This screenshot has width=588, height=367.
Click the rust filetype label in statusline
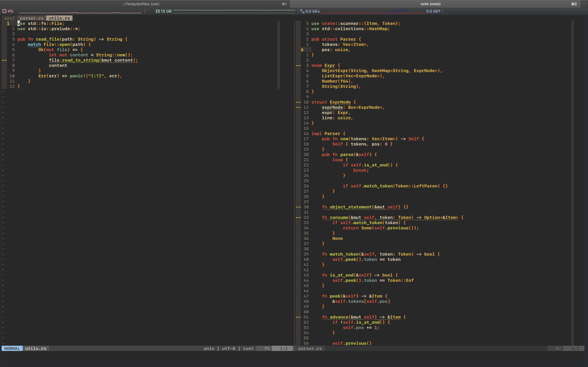[x=248, y=348]
